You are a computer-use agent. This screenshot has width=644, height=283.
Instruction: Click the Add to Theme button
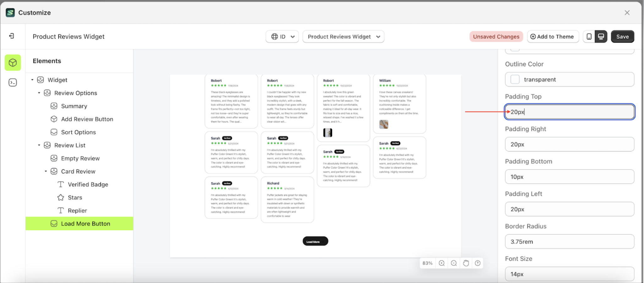pyautogui.click(x=553, y=36)
